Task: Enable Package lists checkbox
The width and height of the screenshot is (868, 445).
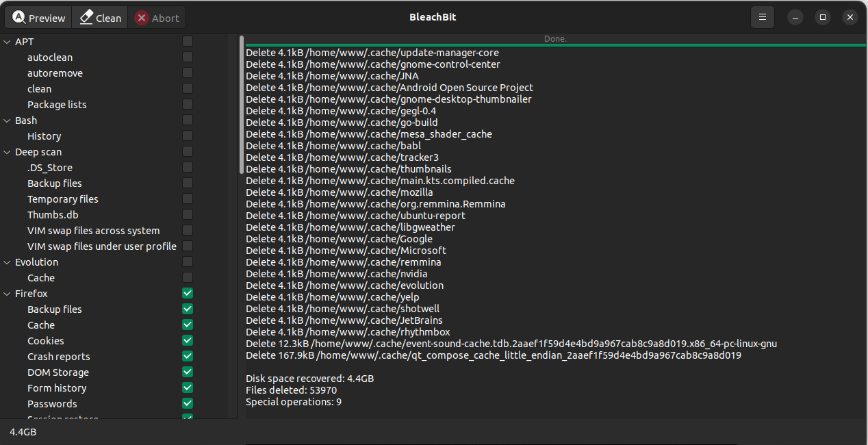Action: tap(188, 104)
